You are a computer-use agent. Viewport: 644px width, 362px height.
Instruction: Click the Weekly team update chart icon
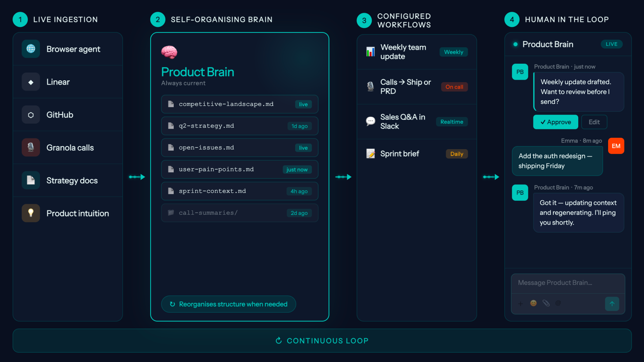pos(370,52)
